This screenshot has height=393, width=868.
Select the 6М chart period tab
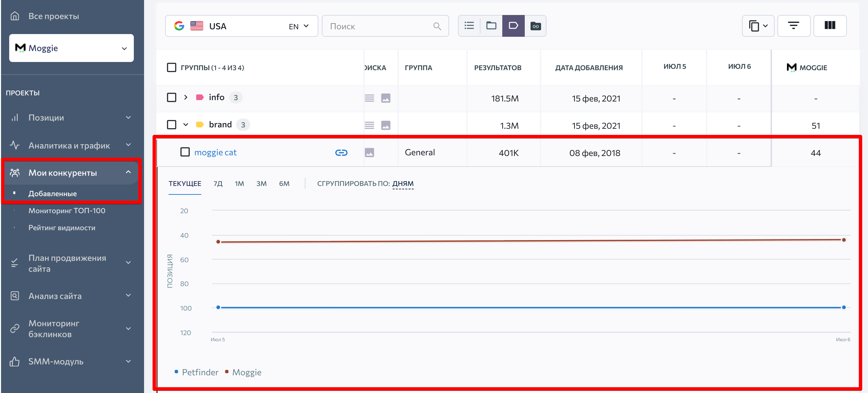[x=284, y=184]
